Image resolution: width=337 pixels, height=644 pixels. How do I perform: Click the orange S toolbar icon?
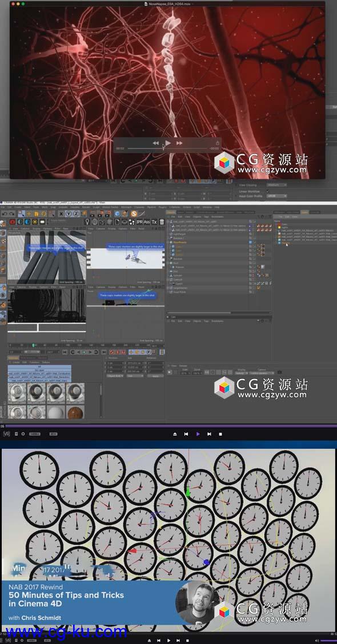(134, 214)
